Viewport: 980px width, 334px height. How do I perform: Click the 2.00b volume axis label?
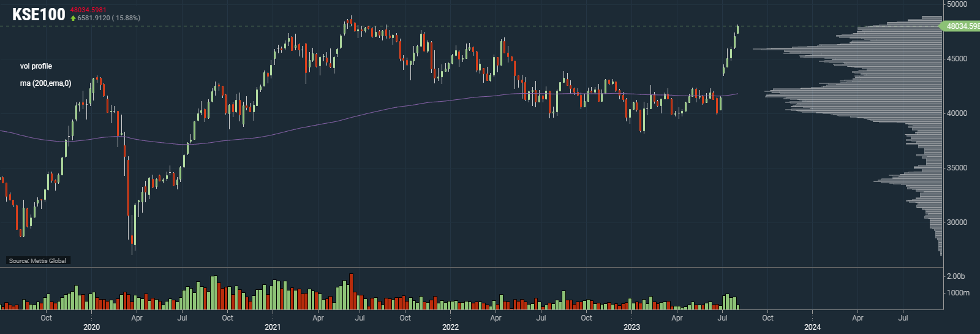(956, 276)
